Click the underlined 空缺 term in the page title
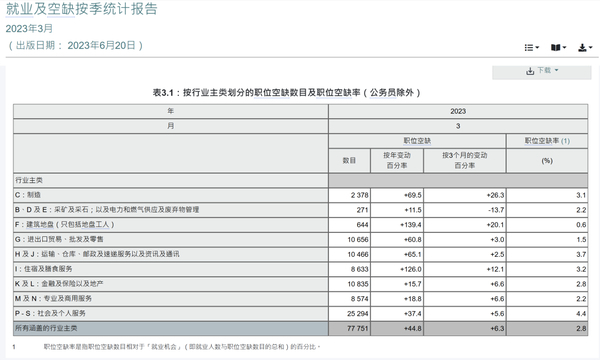The image size is (600, 360). tap(61, 9)
